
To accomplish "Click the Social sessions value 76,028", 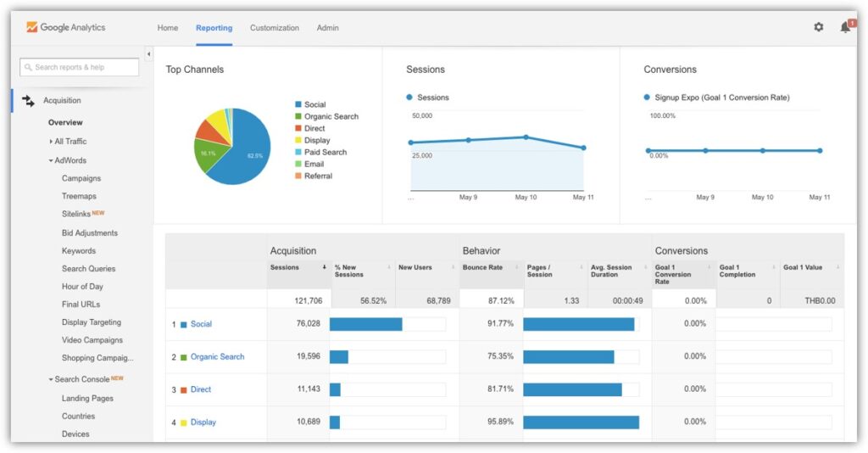I will click(309, 323).
